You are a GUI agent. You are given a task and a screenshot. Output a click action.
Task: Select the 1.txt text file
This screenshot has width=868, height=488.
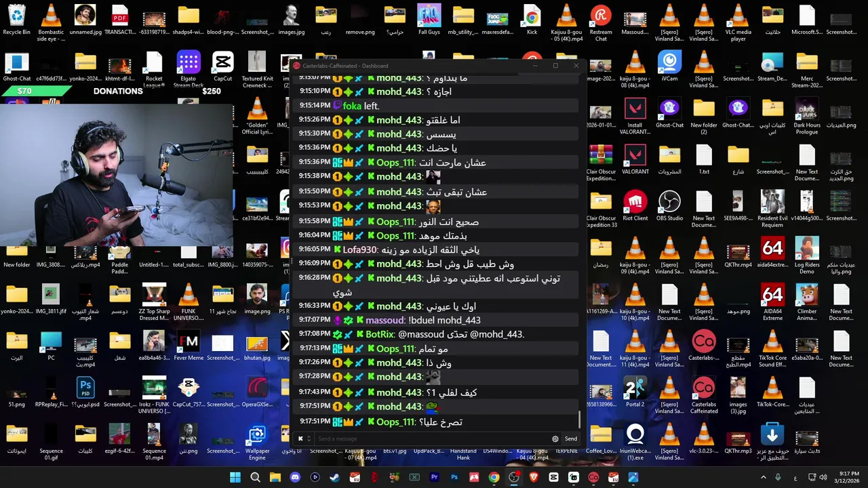click(704, 159)
